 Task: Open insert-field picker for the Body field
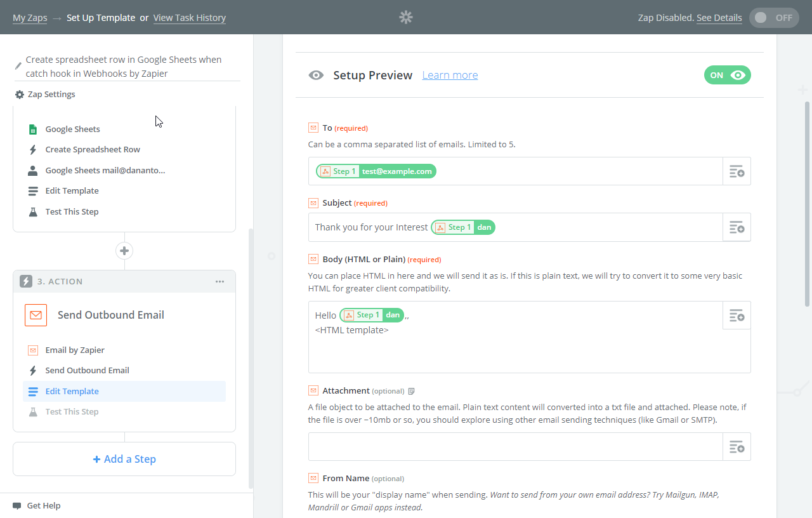pos(737,315)
